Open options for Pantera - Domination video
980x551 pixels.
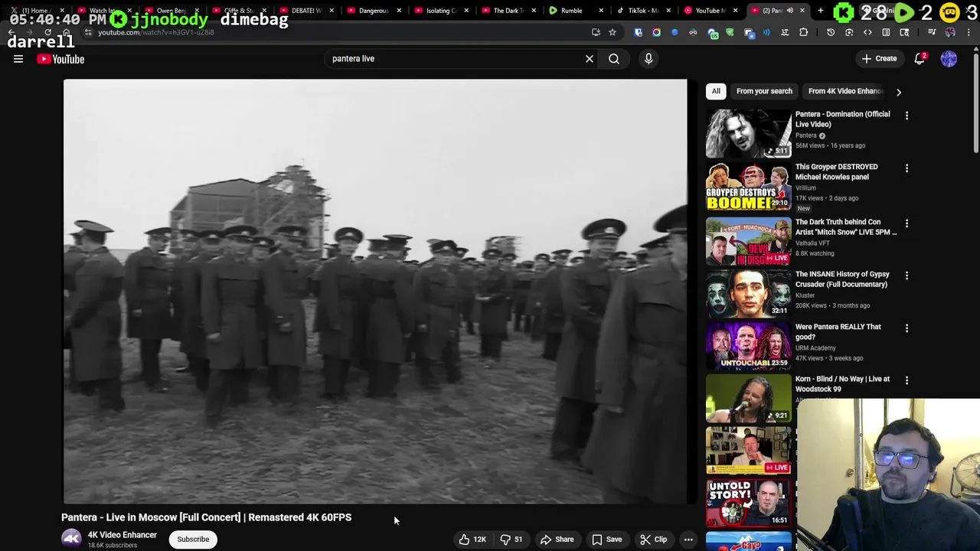pyautogui.click(x=906, y=116)
